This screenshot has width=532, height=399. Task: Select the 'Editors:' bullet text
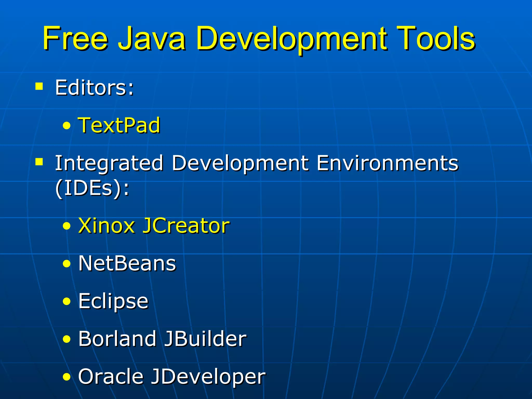pos(95,88)
